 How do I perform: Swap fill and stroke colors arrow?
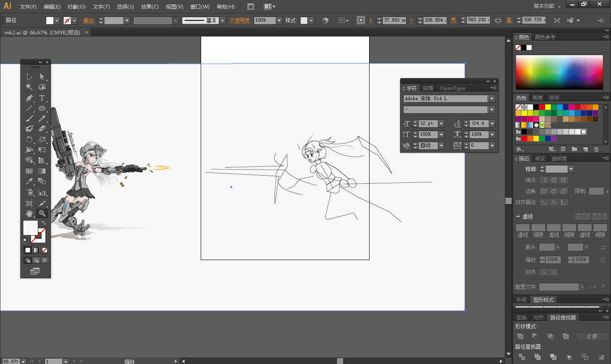(43, 223)
